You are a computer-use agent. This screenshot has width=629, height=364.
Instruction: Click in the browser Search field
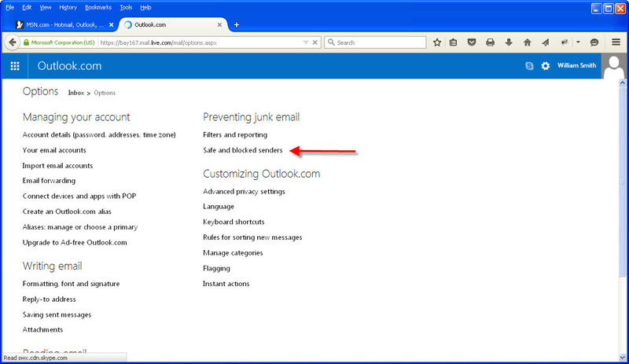click(375, 42)
